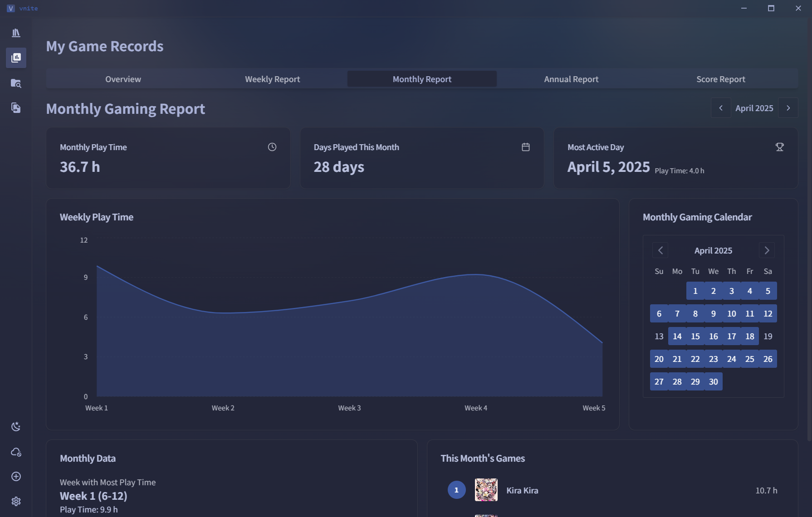This screenshot has width=812, height=517.
Task: Click the Kira Kira game cover thumbnail
Action: coord(486,490)
